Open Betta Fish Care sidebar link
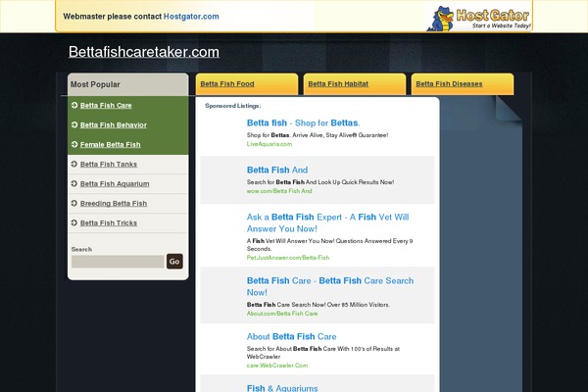The image size is (588, 392). pos(106,106)
